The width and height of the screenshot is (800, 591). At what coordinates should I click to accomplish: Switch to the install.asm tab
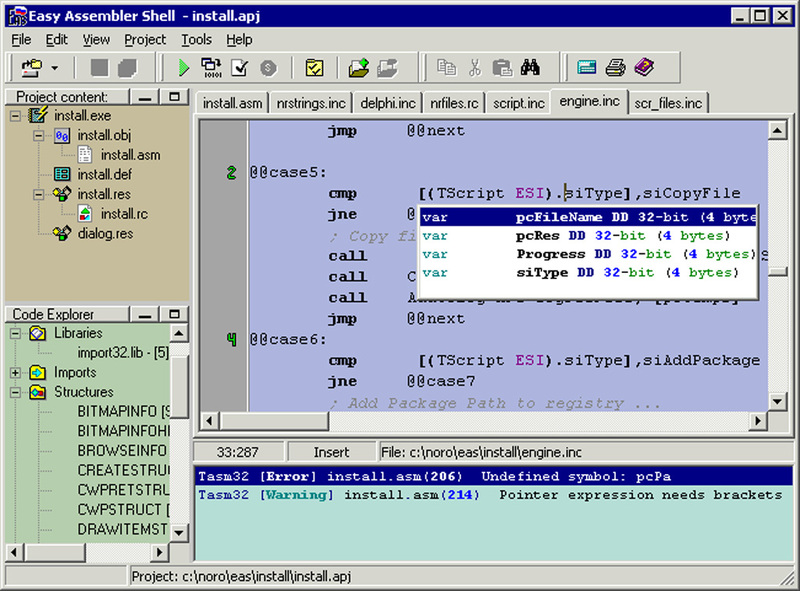[x=233, y=103]
